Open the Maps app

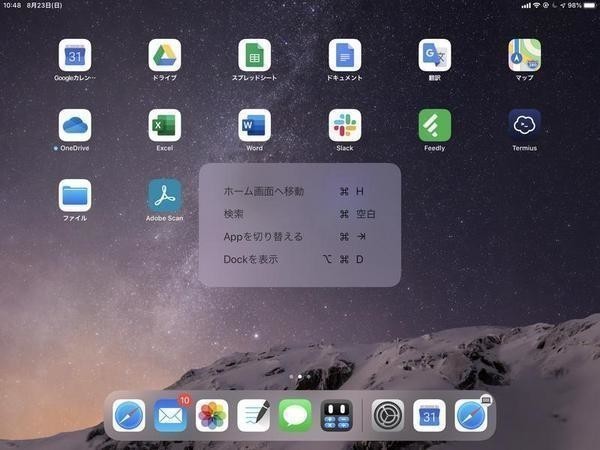pos(525,55)
